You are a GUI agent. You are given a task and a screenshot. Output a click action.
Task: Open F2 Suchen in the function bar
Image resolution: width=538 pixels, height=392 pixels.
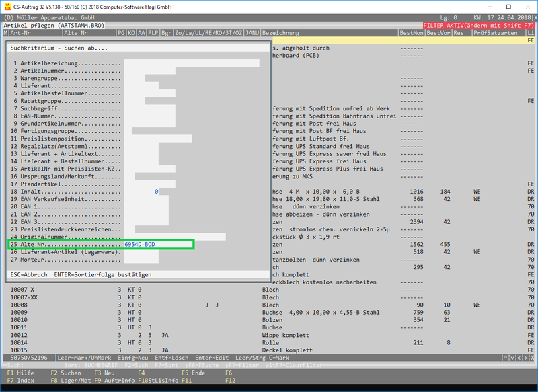coord(66,372)
